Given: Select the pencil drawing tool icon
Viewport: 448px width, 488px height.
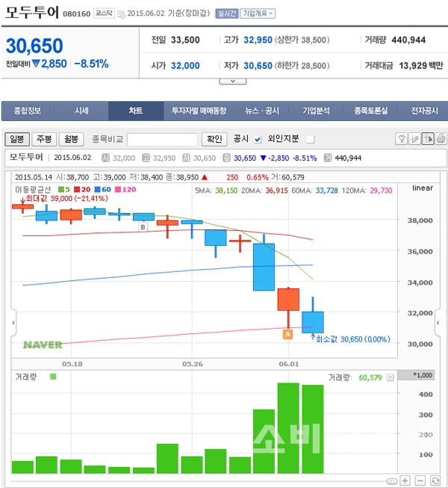Looking at the screenshot, I should 414,138.
